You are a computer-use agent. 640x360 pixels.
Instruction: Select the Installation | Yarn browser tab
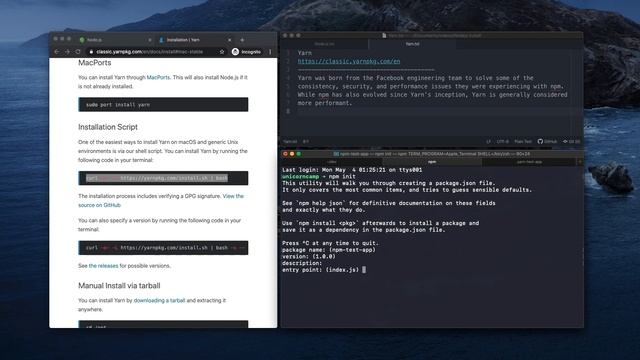(x=195, y=40)
